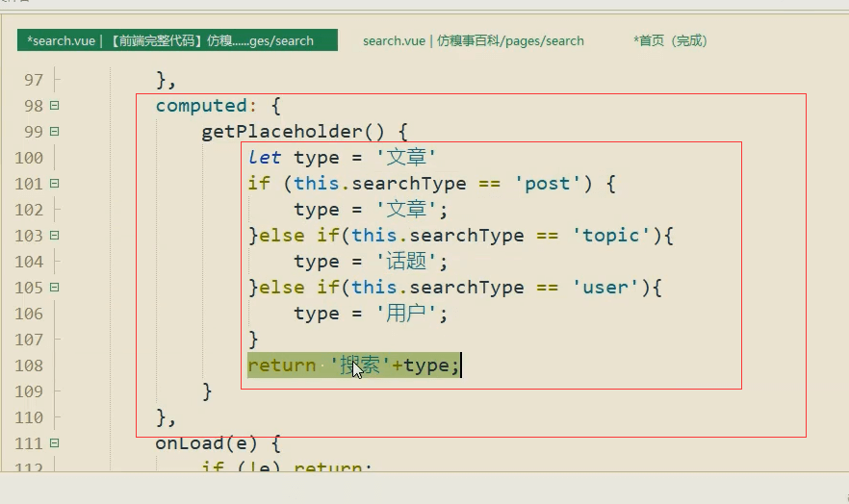The height and width of the screenshot is (504, 849).
Task: Fold the else-if topic block at line 103
Action: 54,236
